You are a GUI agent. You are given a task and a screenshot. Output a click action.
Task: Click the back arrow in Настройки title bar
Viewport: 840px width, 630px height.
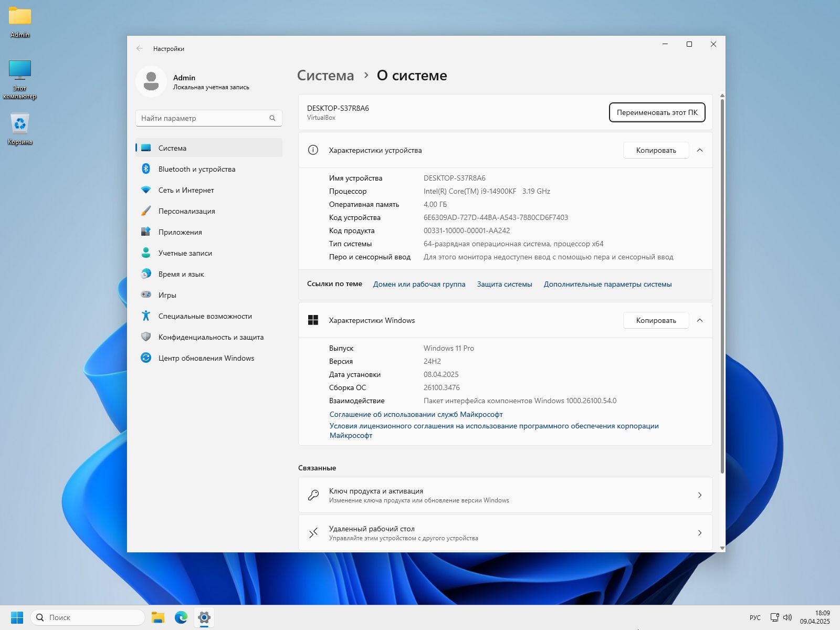pyautogui.click(x=140, y=48)
